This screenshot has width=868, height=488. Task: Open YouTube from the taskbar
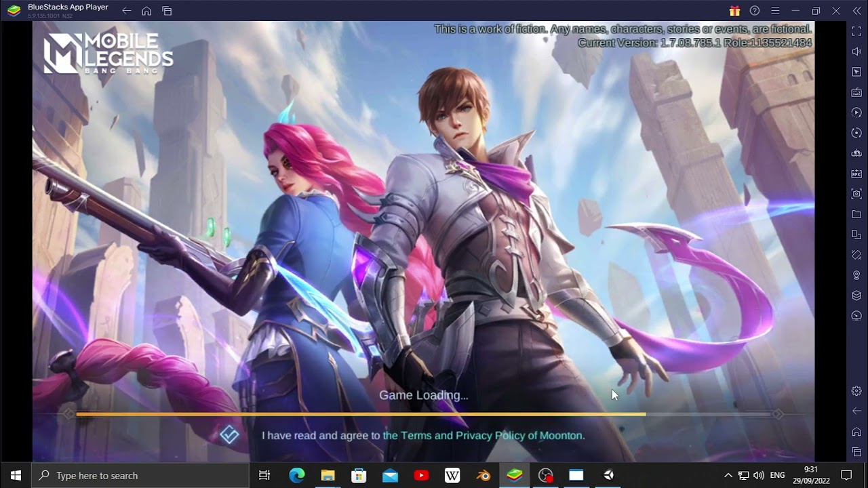[x=421, y=475]
